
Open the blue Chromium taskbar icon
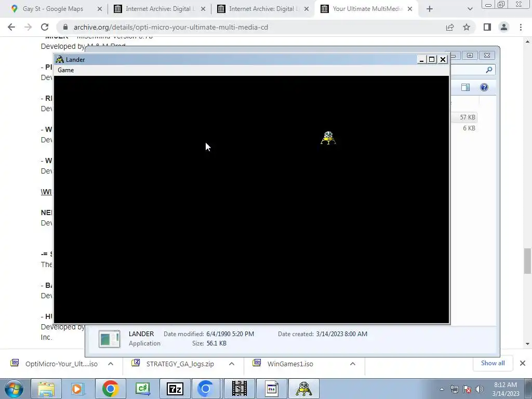(206, 389)
